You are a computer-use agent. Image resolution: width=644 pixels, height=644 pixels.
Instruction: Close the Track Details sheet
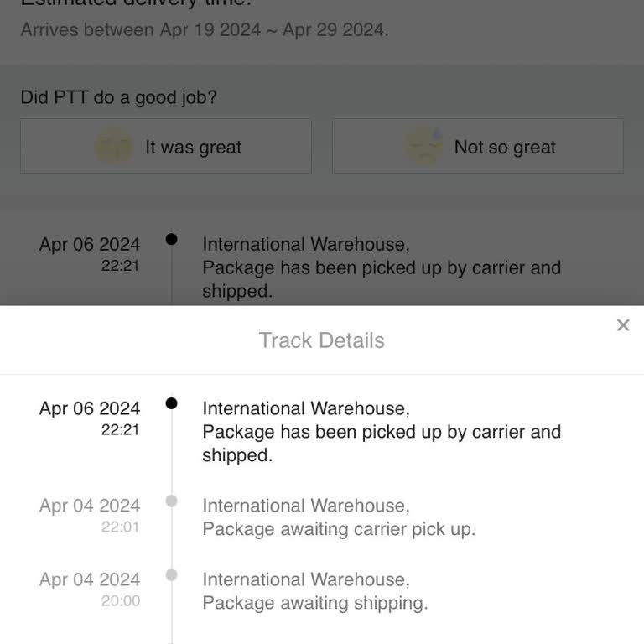(x=622, y=325)
